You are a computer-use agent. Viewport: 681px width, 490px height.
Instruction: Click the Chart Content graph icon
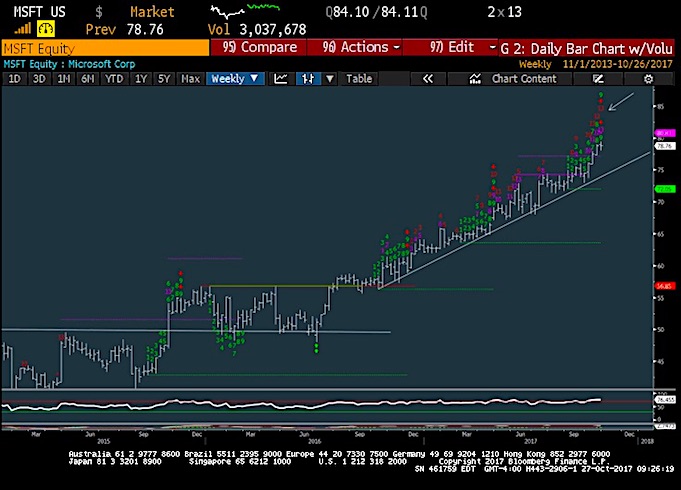click(x=475, y=79)
